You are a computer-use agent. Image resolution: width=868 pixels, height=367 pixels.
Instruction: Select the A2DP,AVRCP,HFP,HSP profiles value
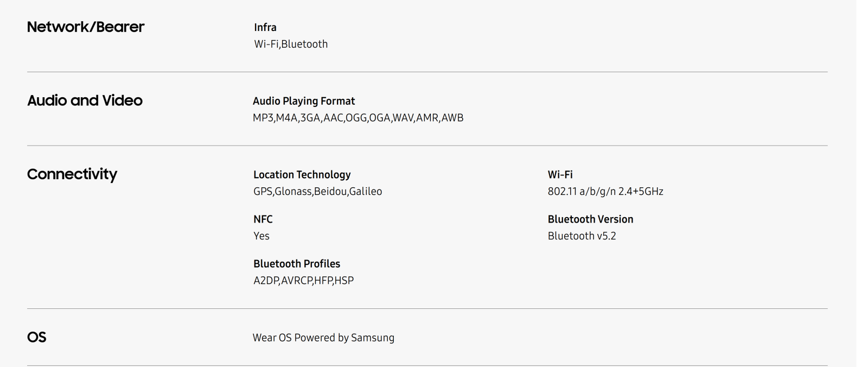click(304, 281)
